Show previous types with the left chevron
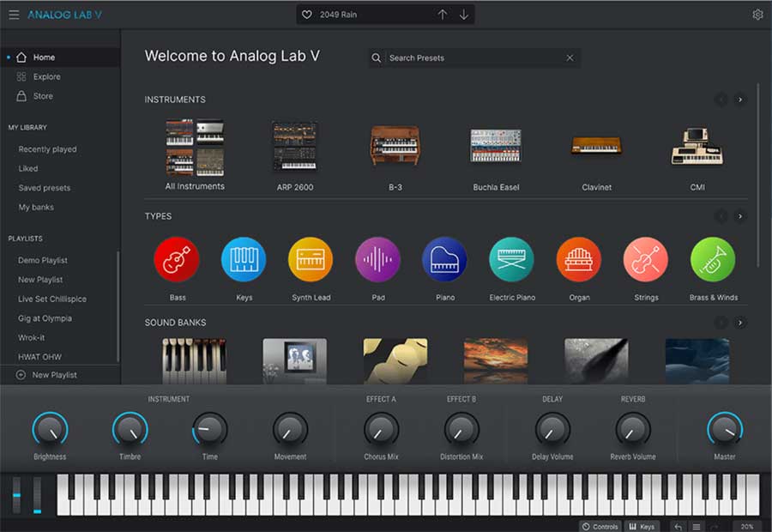Screen dimensions: 772x532 721,216
